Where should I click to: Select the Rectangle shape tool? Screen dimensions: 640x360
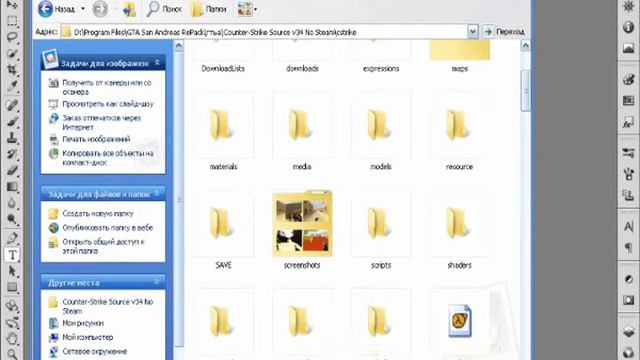pyautogui.click(x=12, y=287)
